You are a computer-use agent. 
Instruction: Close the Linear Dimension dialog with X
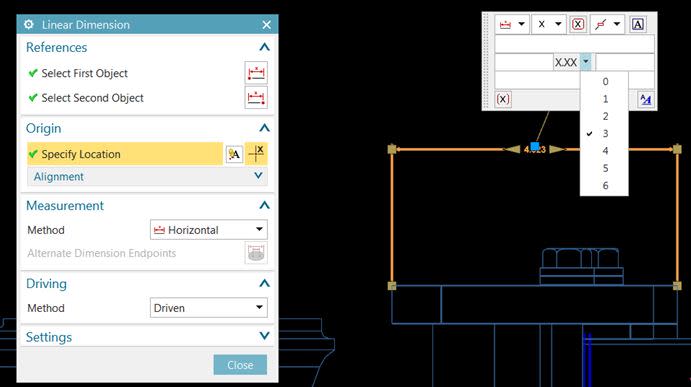267,25
